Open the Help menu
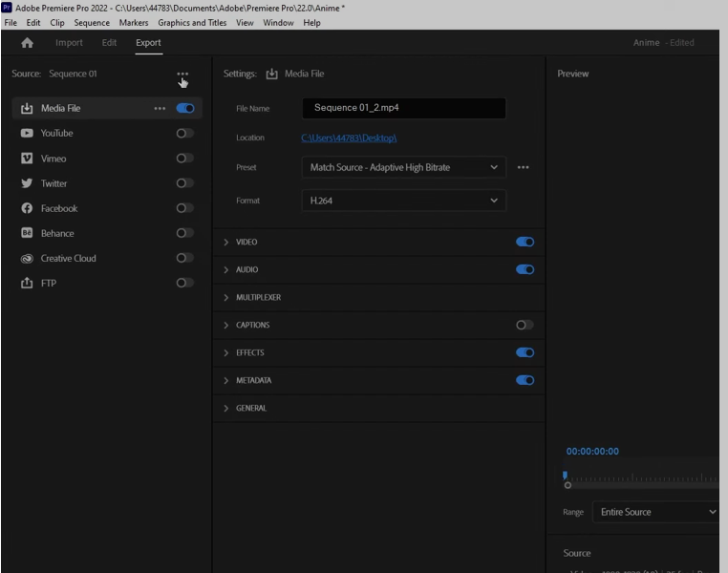The width and height of the screenshot is (728, 573). coord(312,23)
